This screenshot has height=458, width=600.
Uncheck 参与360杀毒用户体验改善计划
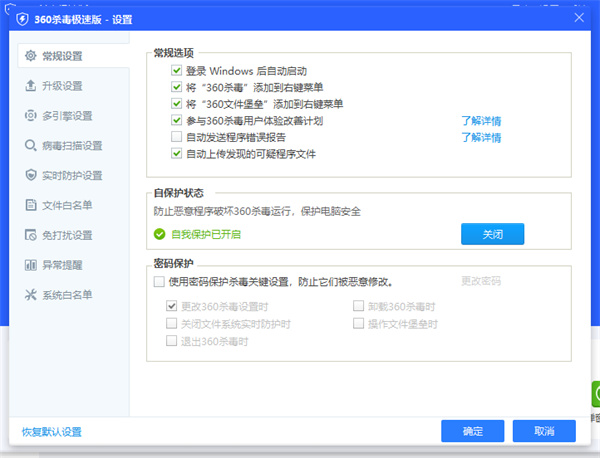tap(176, 120)
